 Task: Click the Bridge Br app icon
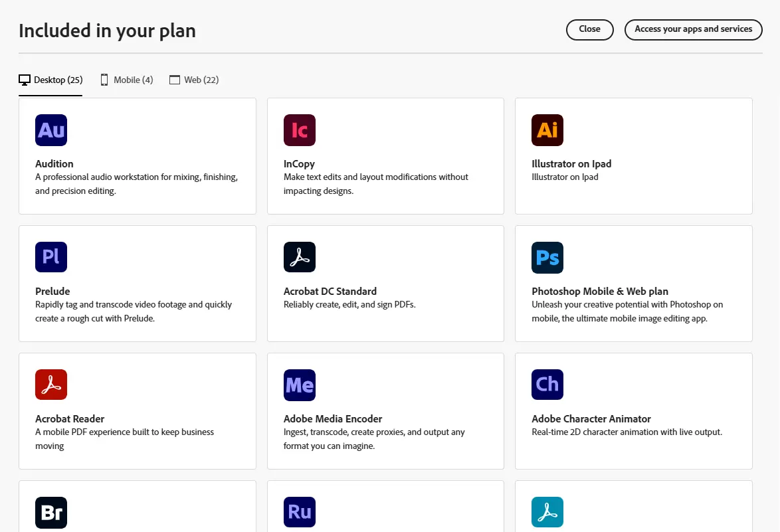[x=51, y=512]
